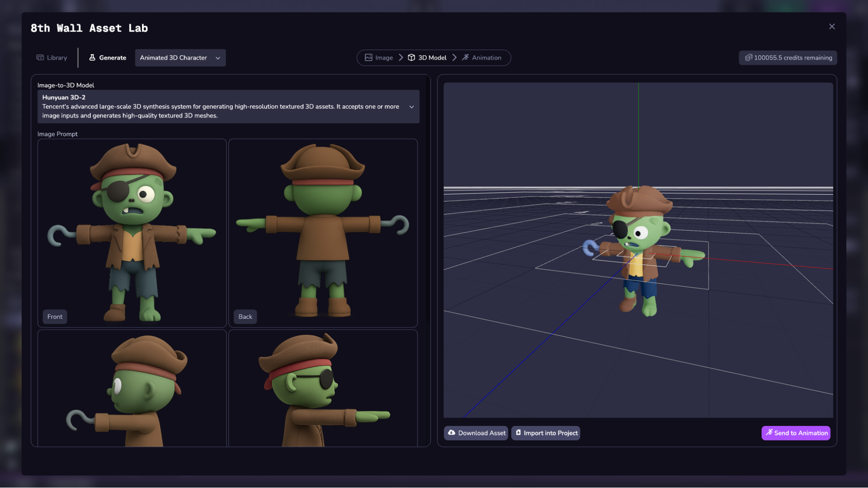Click the Download Asset cloud icon

(x=452, y=433)
